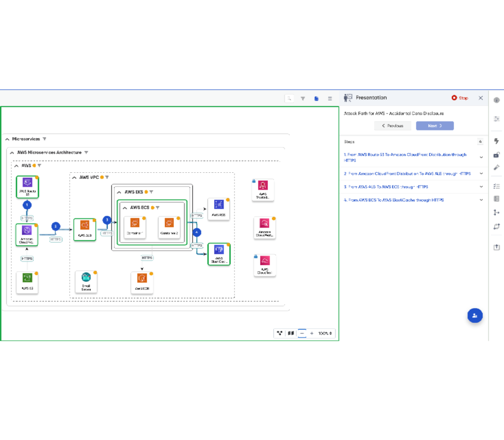Click the branch flow icon in right sidebar
Viewport: 504px width, 440px height.
[x=497, y=213]
